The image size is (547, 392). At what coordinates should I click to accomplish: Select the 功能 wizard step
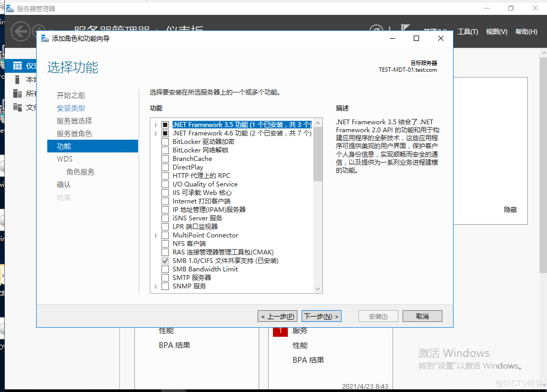pyautogui.click(x=92, y=146)
